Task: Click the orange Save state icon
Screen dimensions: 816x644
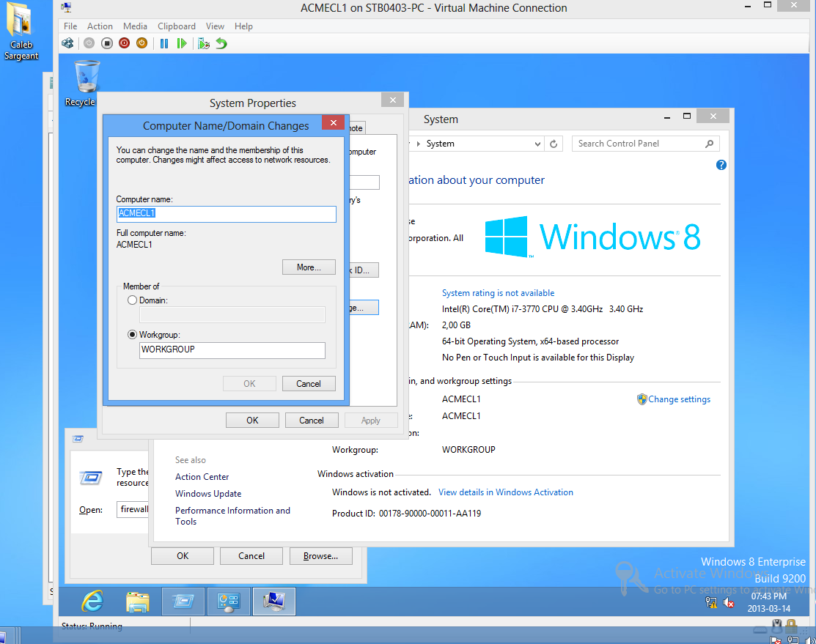Action: 141,43
